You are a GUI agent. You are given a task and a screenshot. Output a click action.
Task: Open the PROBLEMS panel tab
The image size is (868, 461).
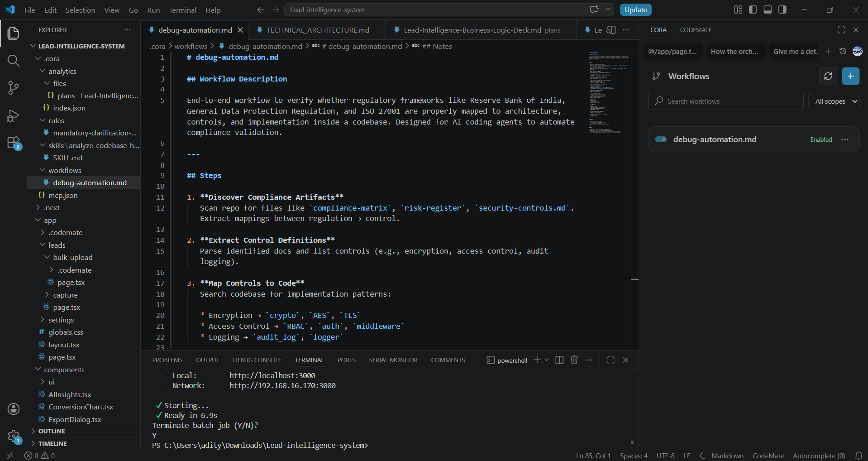pyautogui.click(x=167, y=360)
